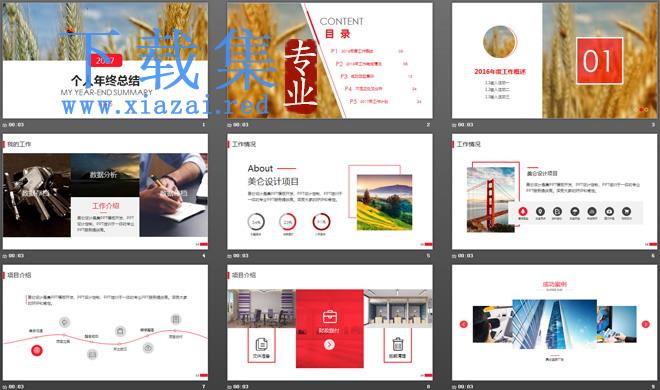Click the left arrow on success cases slide
Image resolution: width=660 pixels, height=390 pixels.
point(463,324)
